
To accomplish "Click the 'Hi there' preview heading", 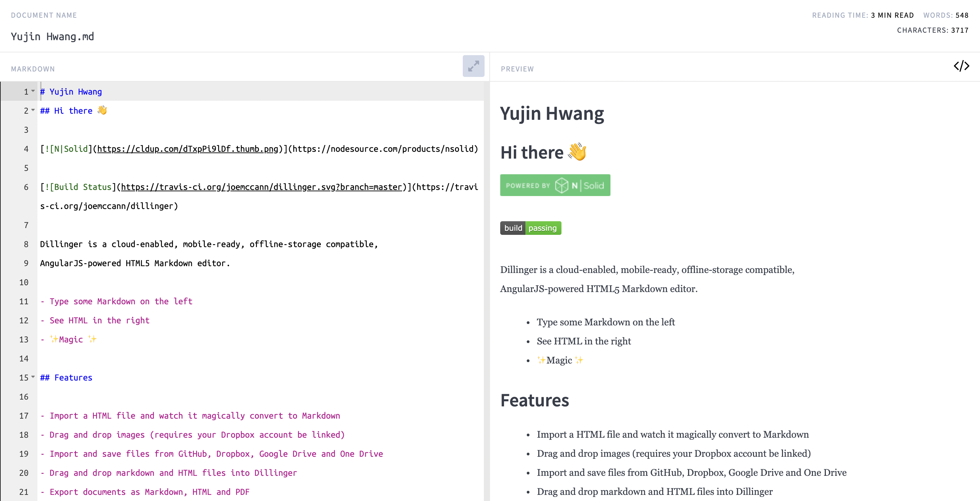I will point(543,152).
